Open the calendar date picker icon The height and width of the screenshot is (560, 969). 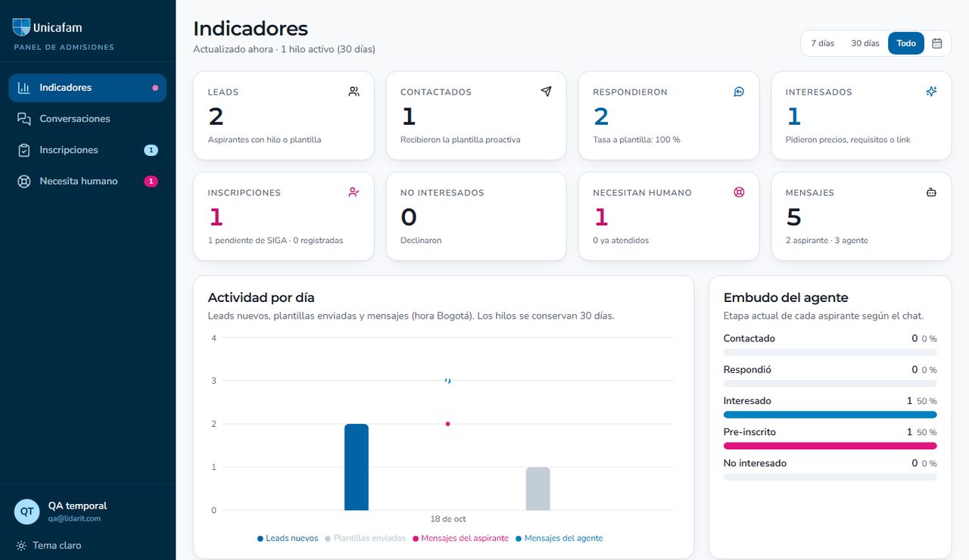tap(937, 43)
